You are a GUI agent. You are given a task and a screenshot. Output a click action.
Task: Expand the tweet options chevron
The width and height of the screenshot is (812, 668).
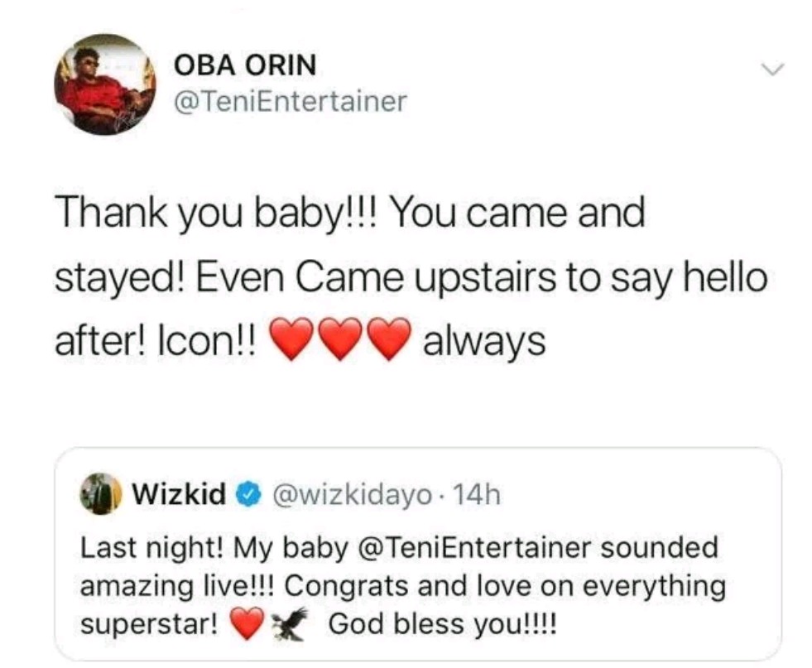pos(771,71)
